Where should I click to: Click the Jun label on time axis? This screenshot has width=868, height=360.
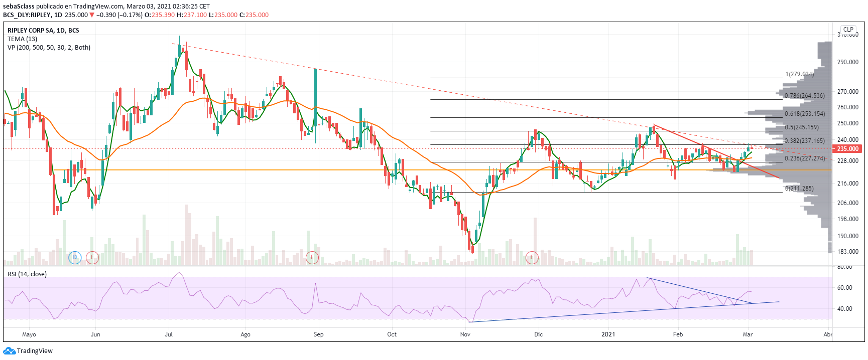tap(95, 334)
